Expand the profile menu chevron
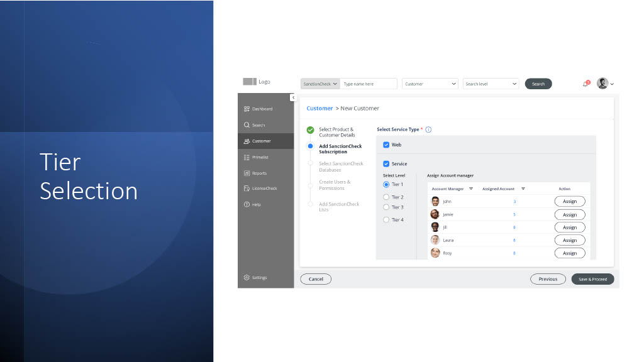This screenshot has width=644, height=362. pos(612,84)
